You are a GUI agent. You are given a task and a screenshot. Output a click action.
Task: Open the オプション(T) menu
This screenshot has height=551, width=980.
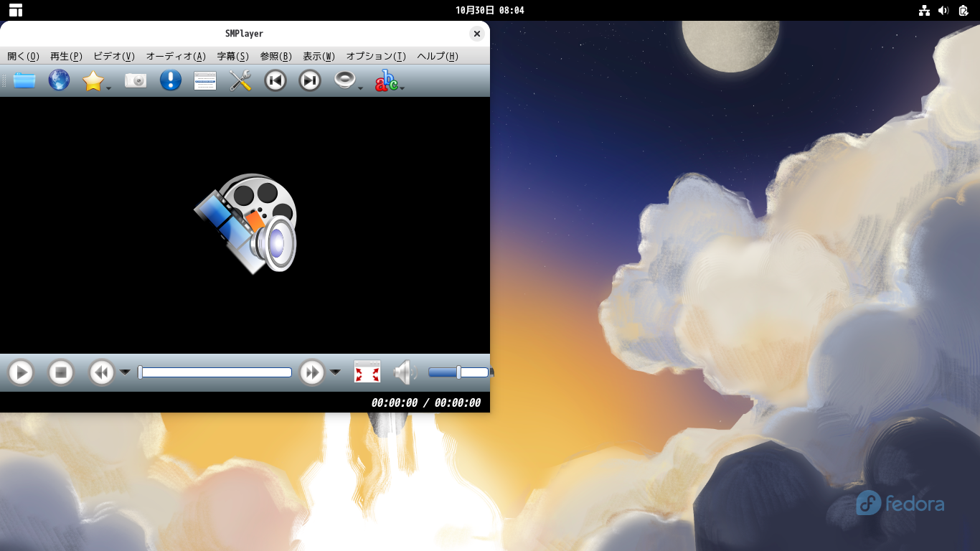coord(376,56)
